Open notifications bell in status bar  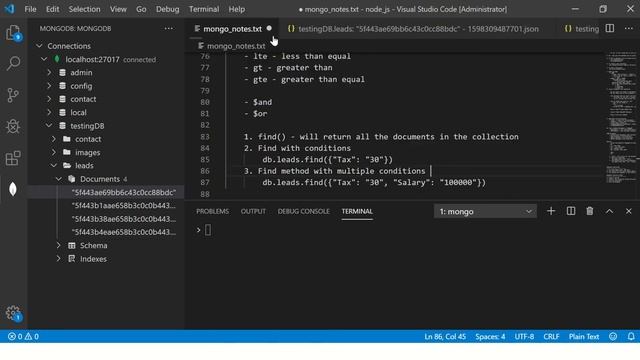[x=631, y=336]
